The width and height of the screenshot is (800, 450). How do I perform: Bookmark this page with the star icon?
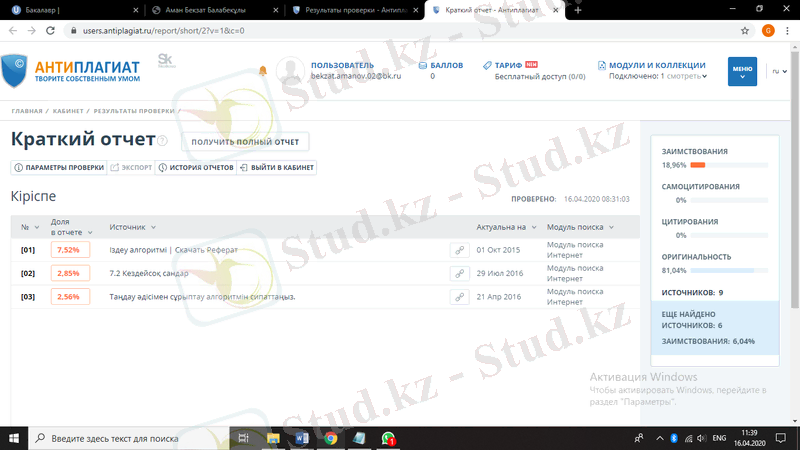click(x=745, y=31)
